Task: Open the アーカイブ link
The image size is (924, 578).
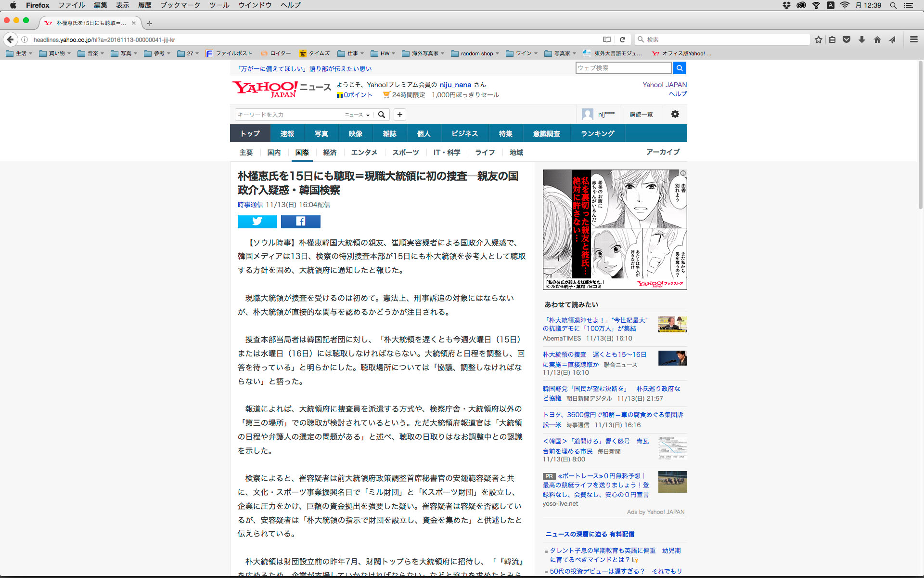Action: pyautogui.click(x=662, y=152)
